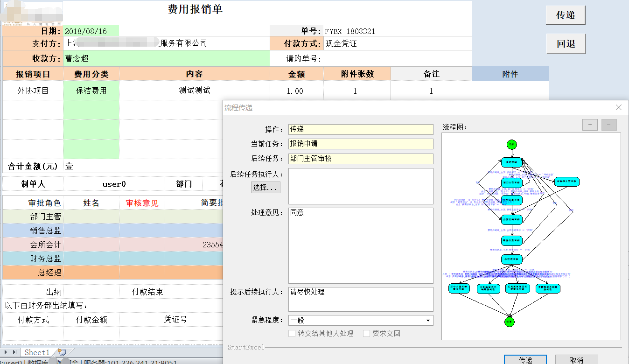Switch to the Sheet1 tab

point(37,352)
